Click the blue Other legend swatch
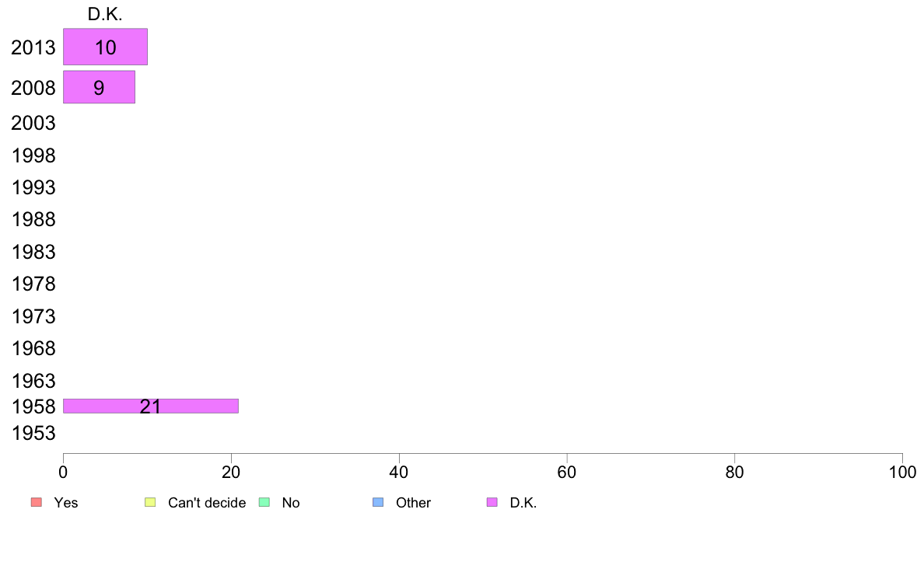The height and width of the screenshot is (572, 924). 378,502
